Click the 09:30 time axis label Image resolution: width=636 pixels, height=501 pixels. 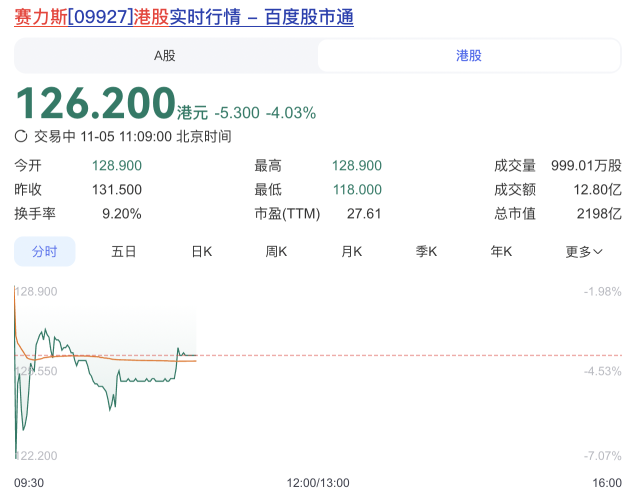point(29,482)
